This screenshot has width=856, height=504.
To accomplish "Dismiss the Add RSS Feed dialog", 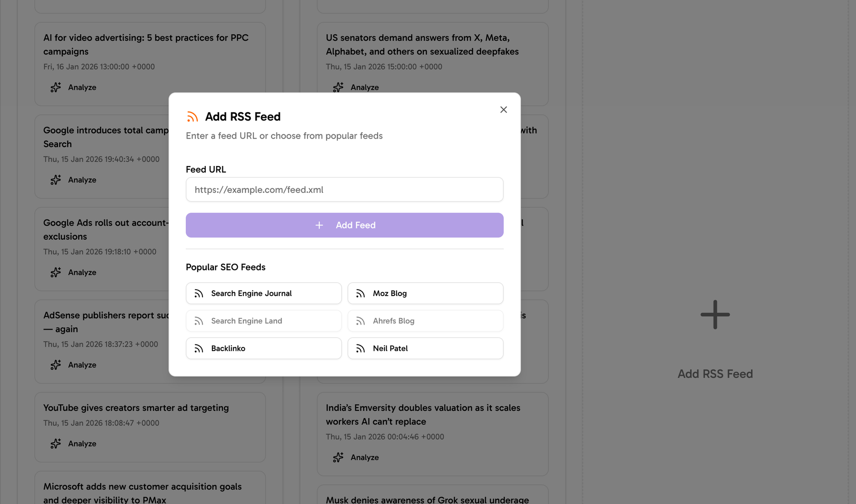I will click(503, 110).
